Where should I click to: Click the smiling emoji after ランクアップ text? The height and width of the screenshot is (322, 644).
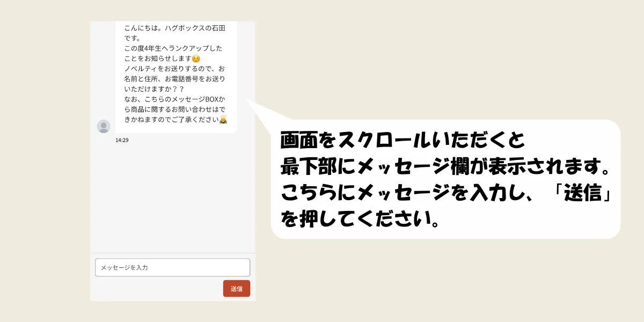click(x=196, y=58)
